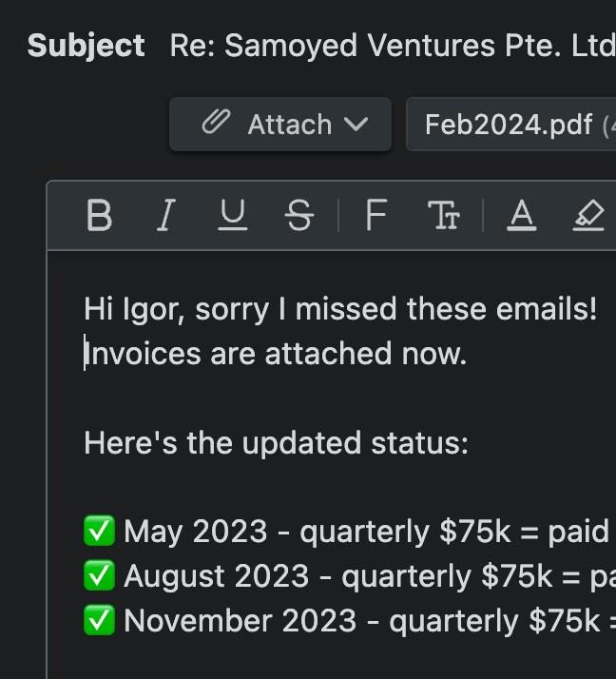The width and height of the screenshot is (616, 679).
Task: Apply underline formatting
Action: point(233,216)
